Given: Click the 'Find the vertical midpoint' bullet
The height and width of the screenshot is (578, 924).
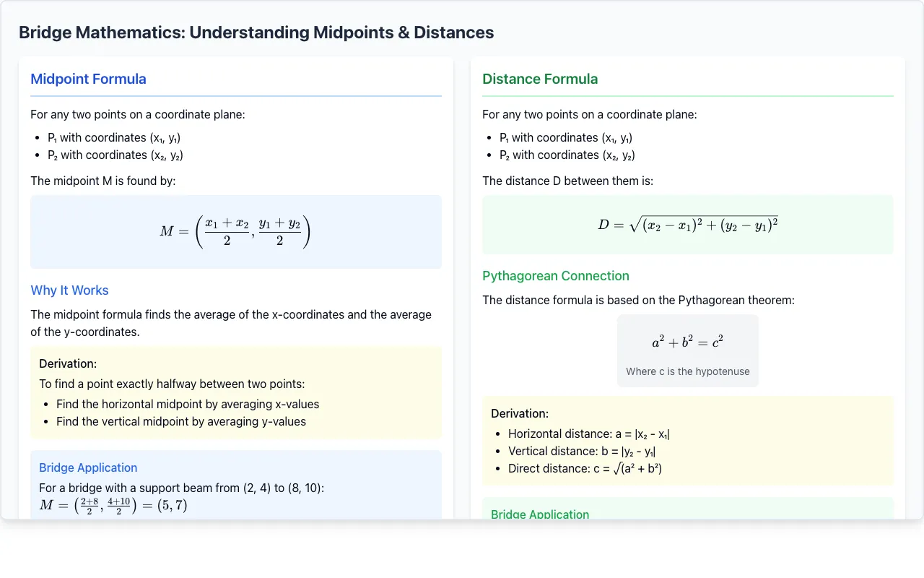Looking at the screenshot, I should (181, 421).
